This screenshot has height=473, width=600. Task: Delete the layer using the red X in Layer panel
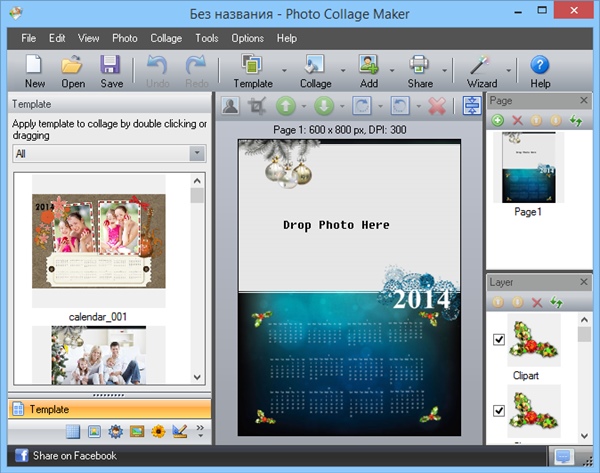537,302
